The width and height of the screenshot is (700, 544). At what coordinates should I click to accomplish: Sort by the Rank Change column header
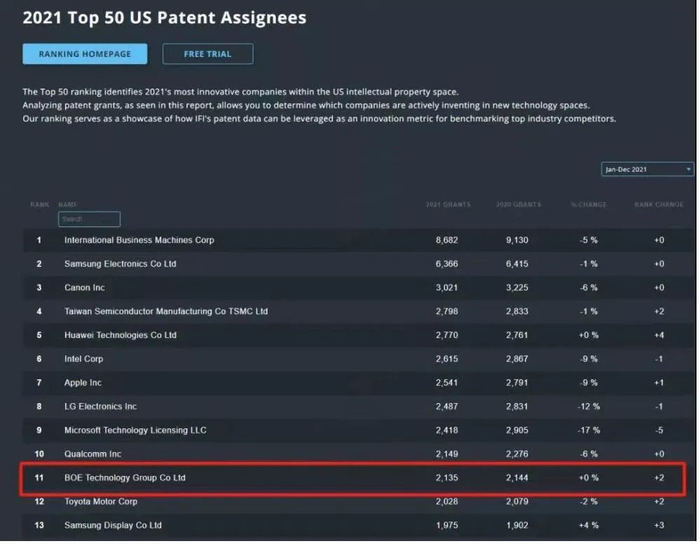659,204
